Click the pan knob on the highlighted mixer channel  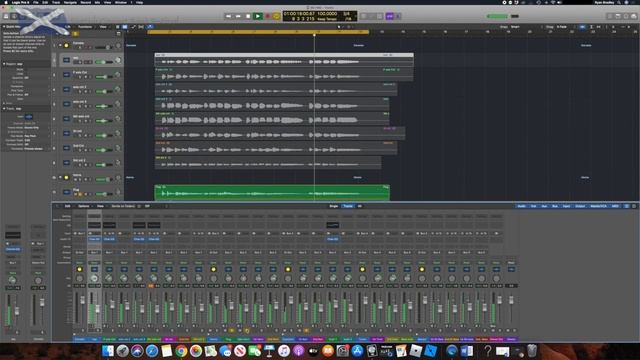tap(94, 278)
